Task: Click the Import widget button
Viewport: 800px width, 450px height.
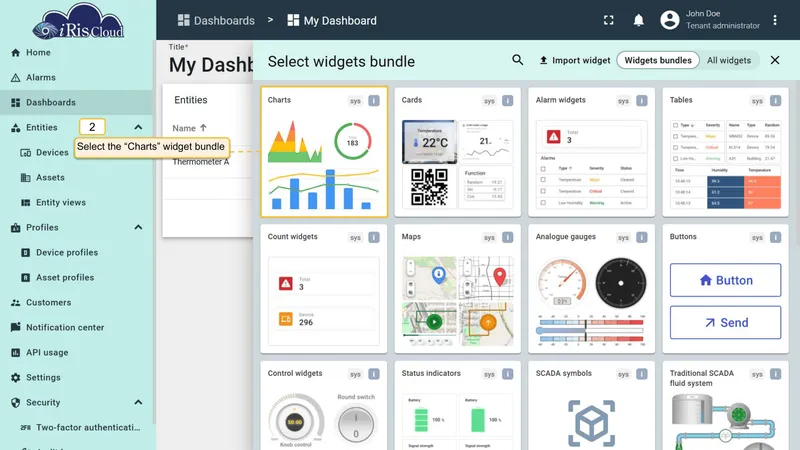Action: (x=574, y=60)
